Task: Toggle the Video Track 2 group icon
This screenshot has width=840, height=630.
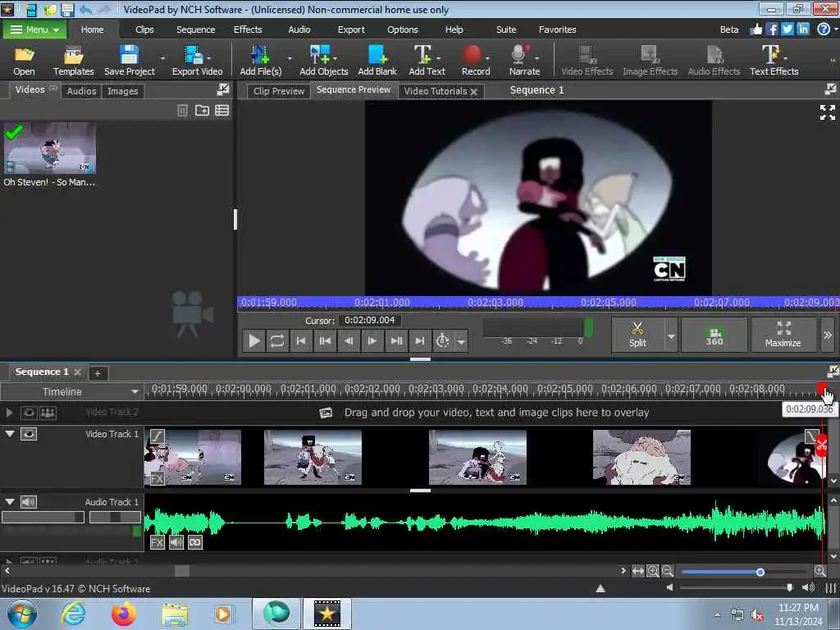Action: click(x=48, y=413)
